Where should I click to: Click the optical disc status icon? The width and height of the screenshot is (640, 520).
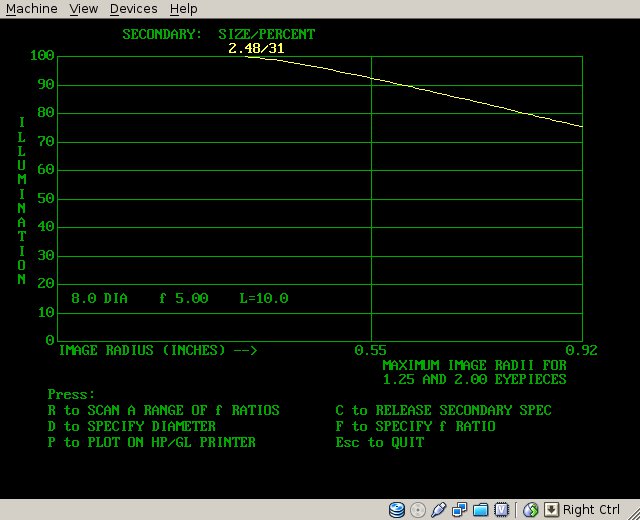[418, 509]
